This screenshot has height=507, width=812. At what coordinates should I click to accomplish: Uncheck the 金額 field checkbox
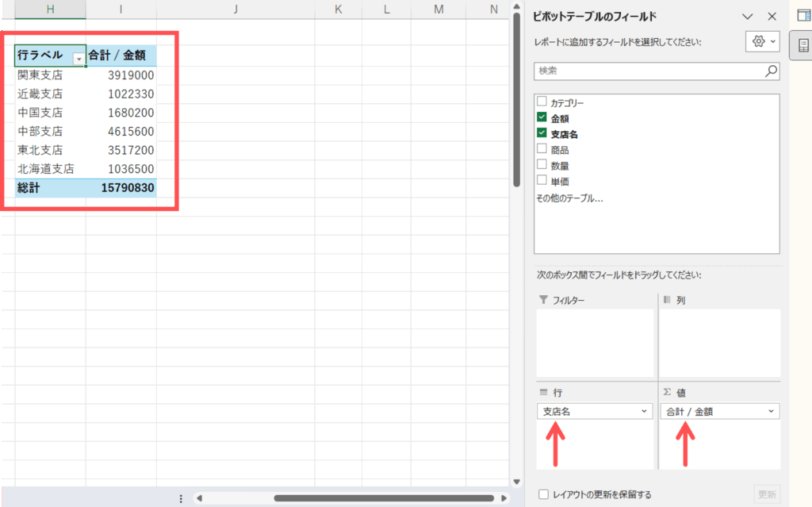pyautogui.click(x=542, y=118)
